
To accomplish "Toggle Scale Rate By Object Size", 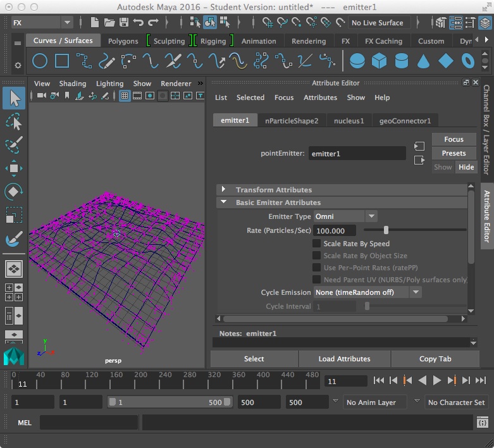I will [x=317, y=256].
